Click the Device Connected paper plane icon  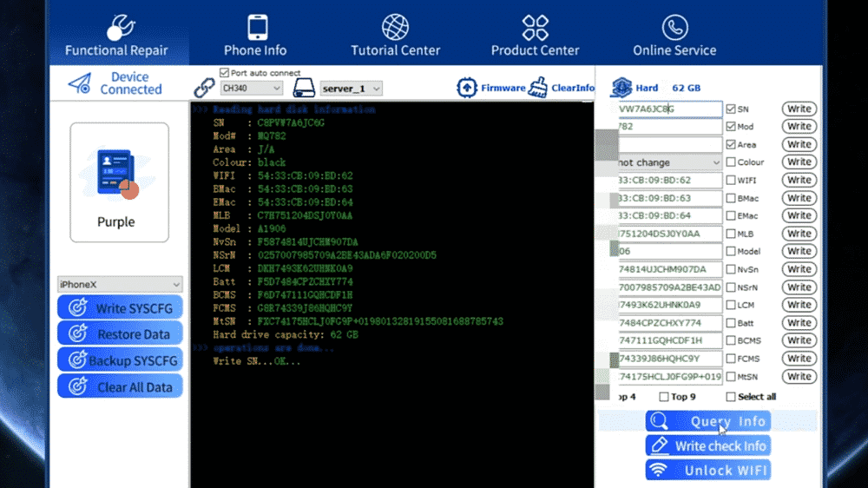click(80, 83)
